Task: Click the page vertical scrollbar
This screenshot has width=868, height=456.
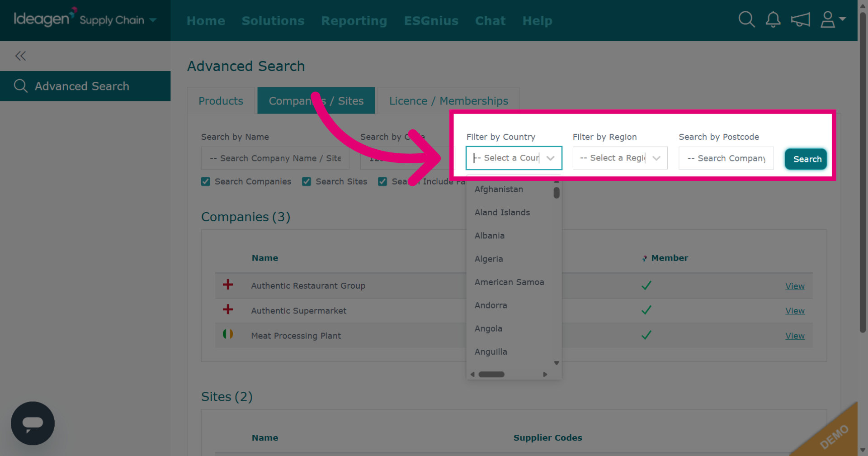Action: click(863, 172)
